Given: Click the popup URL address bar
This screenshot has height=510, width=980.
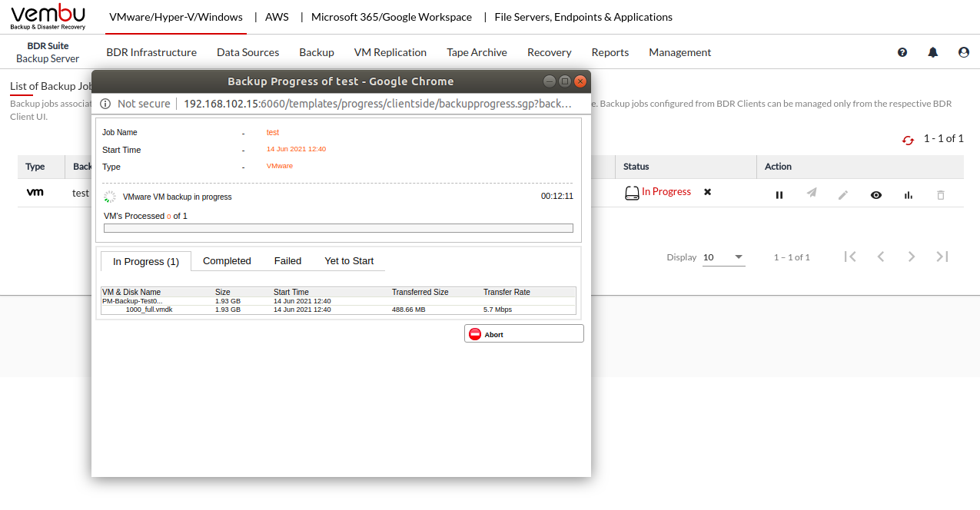Looking at the screenshot, I should point(377,104).
